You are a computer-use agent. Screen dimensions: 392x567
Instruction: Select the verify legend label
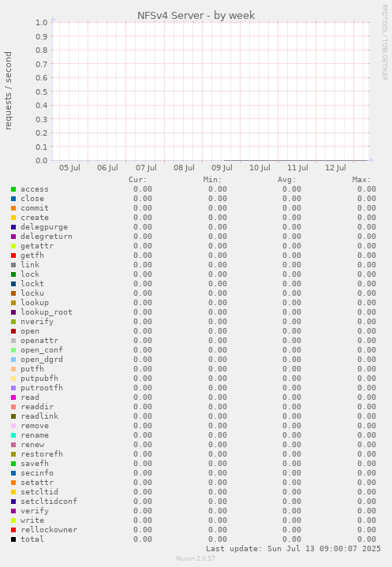point(35,511)
